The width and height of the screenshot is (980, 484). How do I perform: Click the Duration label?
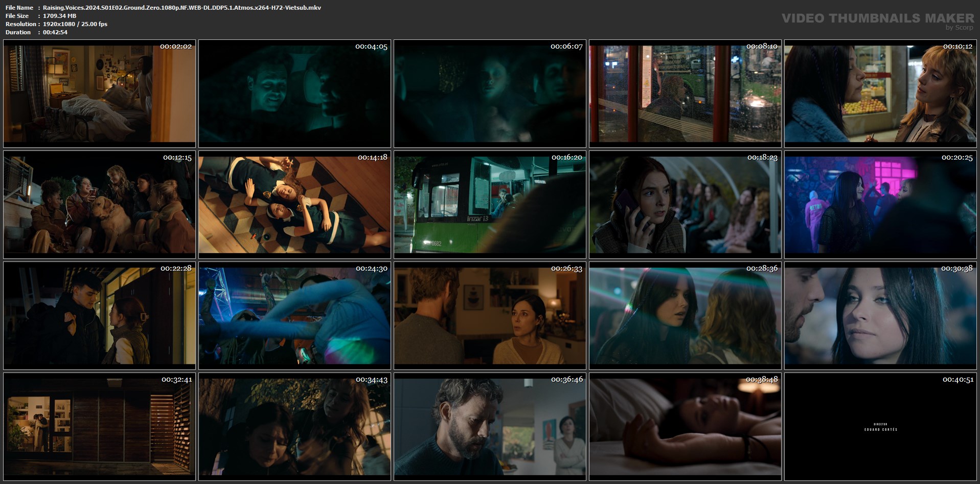18,32
